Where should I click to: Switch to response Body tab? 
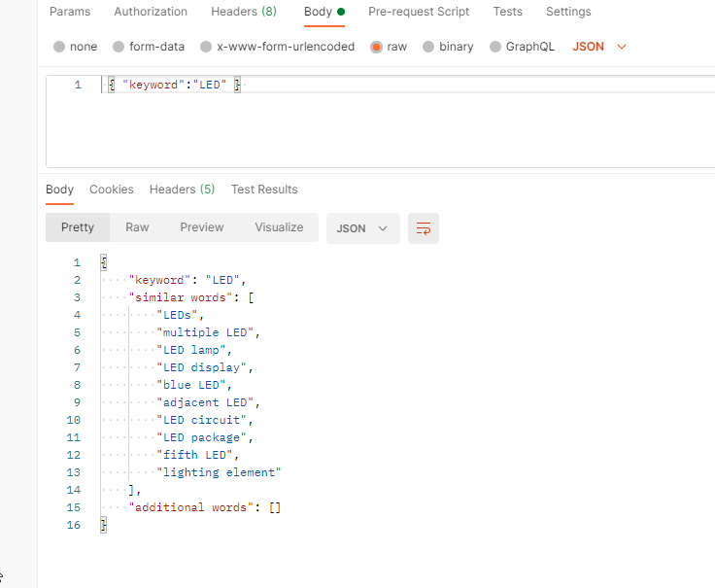pyautogui.click(x=59, y=190)
